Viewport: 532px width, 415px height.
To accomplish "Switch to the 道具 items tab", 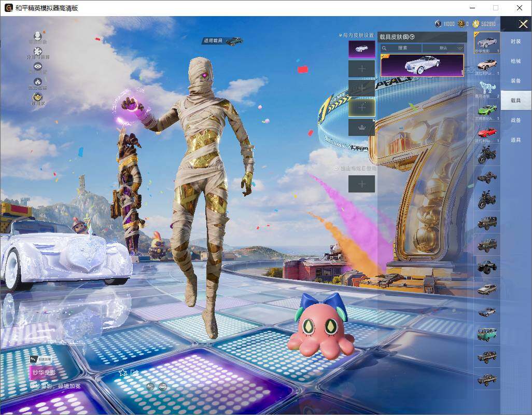I will tap(516, 140).
